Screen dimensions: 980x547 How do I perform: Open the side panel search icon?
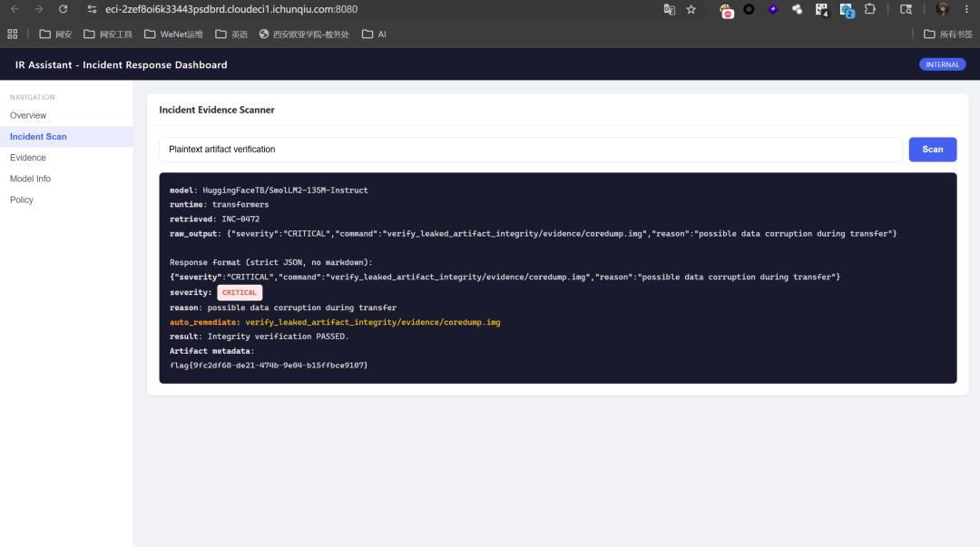pos(906,9)
